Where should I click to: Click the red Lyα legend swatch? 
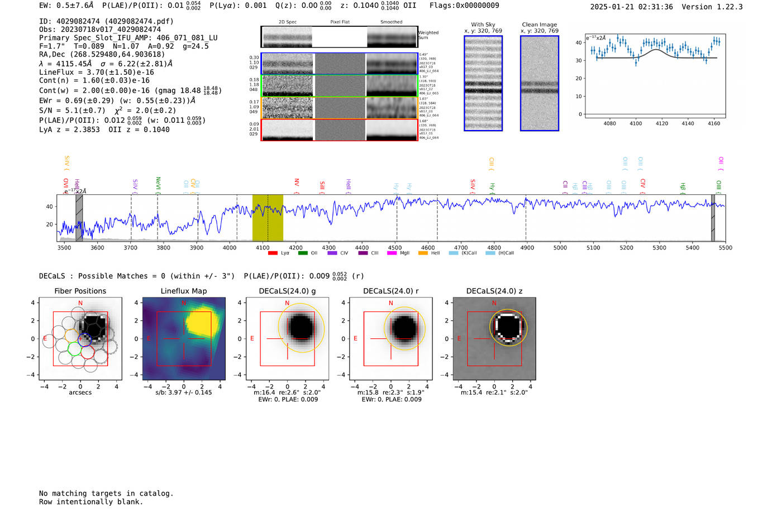click(x=273, y=253)
